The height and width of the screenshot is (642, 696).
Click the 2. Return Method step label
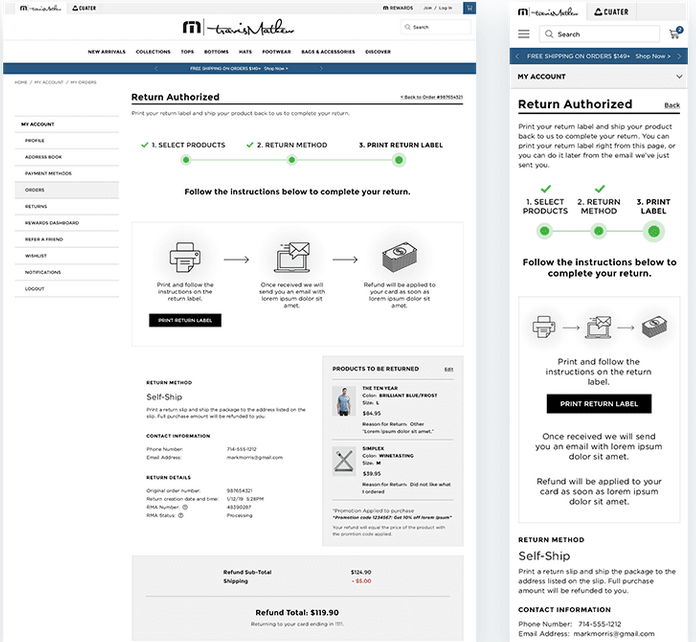(x=292, y=145)
